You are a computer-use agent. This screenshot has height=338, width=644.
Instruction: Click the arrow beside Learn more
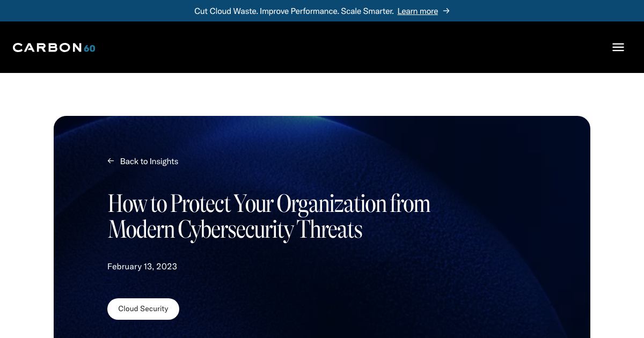tap(446, 11)
